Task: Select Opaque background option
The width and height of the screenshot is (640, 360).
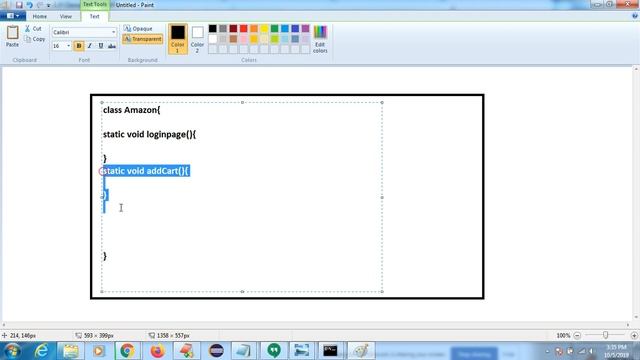Action: tap(138, 29)
